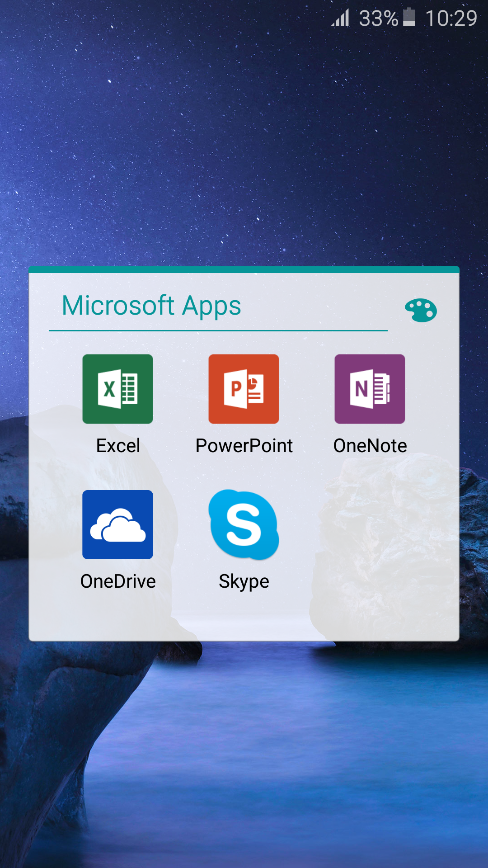Open the Excel app icon
Screen dimensions: 488x868
pos(117,389)
